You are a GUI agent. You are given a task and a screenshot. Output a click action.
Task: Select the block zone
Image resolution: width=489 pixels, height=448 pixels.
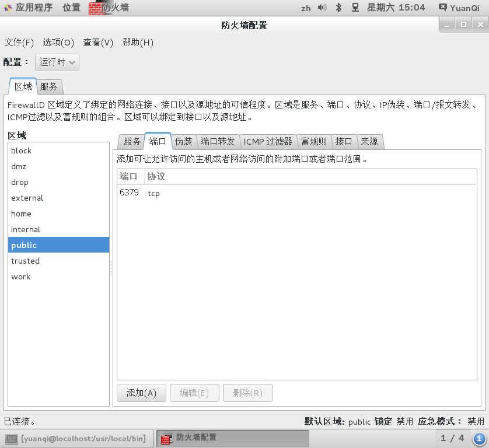pos(58,150)
